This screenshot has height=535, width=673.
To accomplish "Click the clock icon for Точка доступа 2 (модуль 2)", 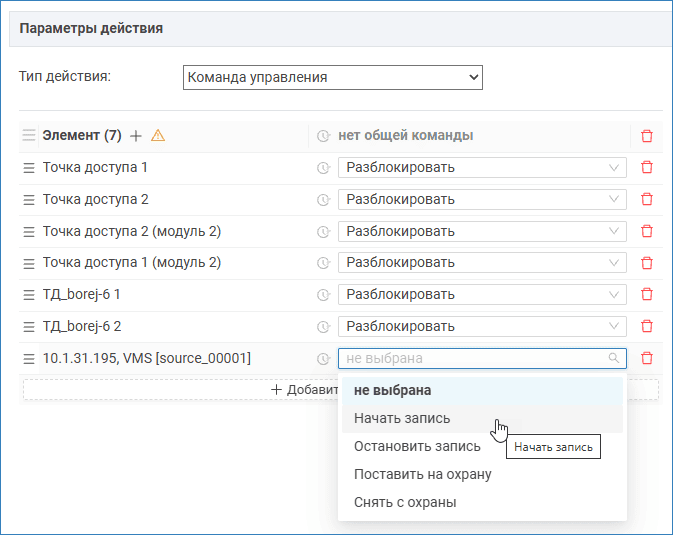I will pyautogui.click(x=323, y=231).
